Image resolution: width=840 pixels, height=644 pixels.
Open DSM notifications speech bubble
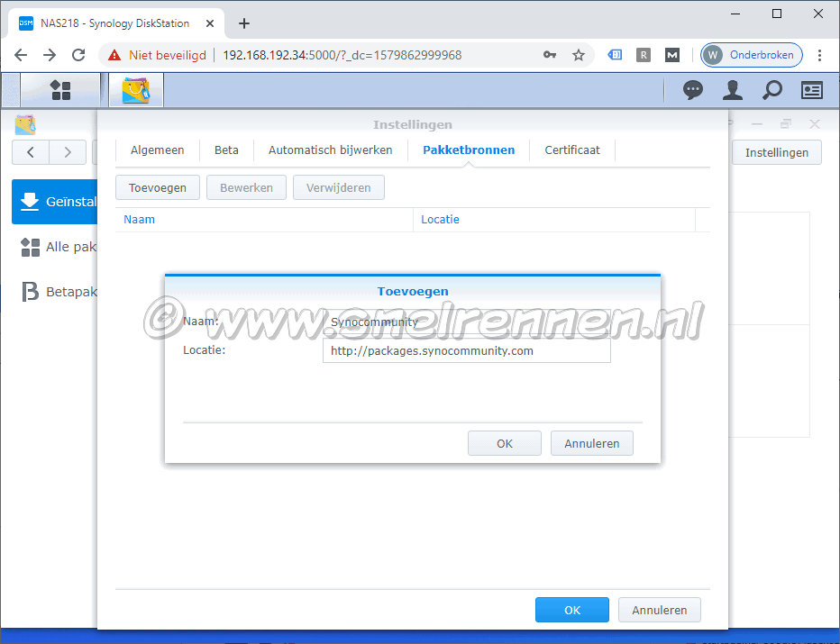(693, 90)
